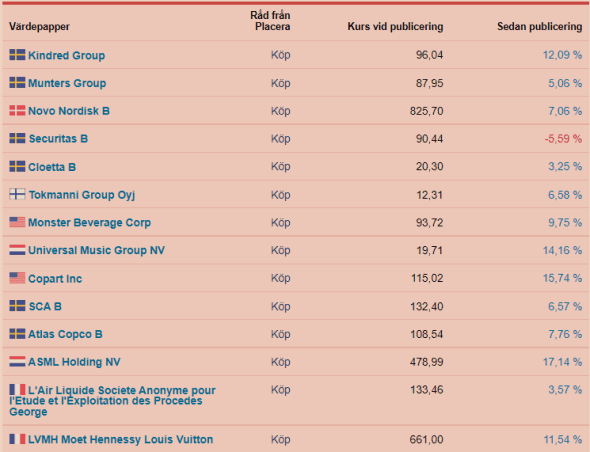This screenshot has height=452, width=590.
Task: Click the price 96,04 for Kindred Group
Action: [x=429, y=55]
